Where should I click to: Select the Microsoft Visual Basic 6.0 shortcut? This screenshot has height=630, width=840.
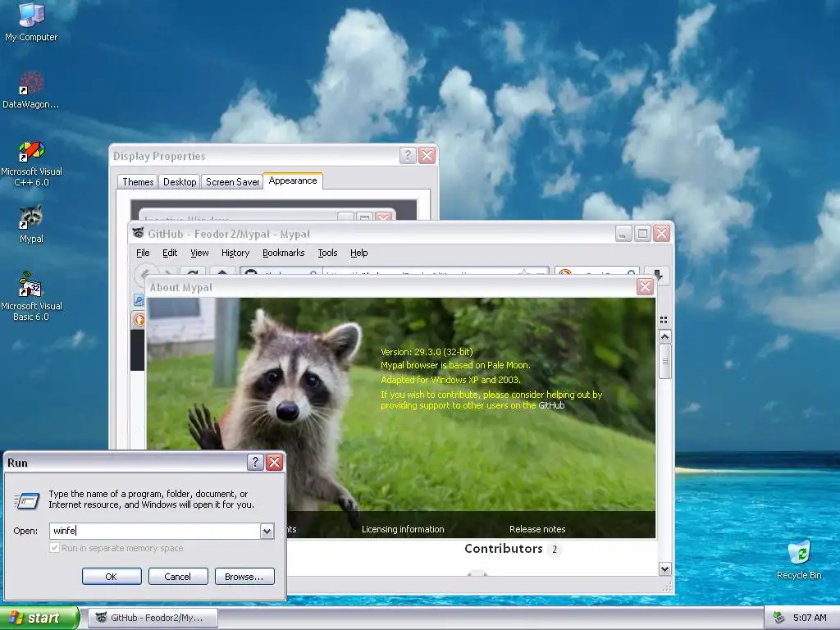point(31,296)
